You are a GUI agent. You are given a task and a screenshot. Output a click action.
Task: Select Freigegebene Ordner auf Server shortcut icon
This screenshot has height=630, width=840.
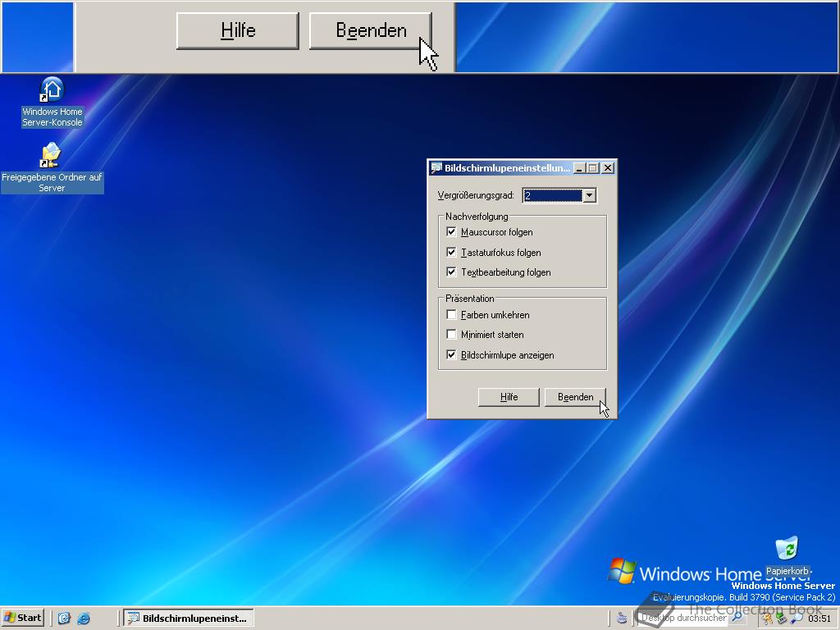point(52,167)
